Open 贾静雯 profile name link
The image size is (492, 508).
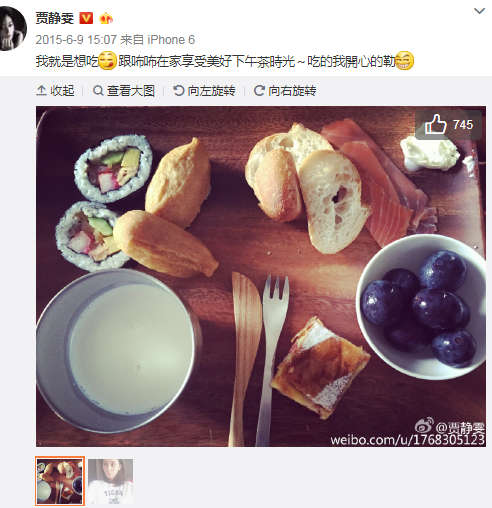(55, 18)
